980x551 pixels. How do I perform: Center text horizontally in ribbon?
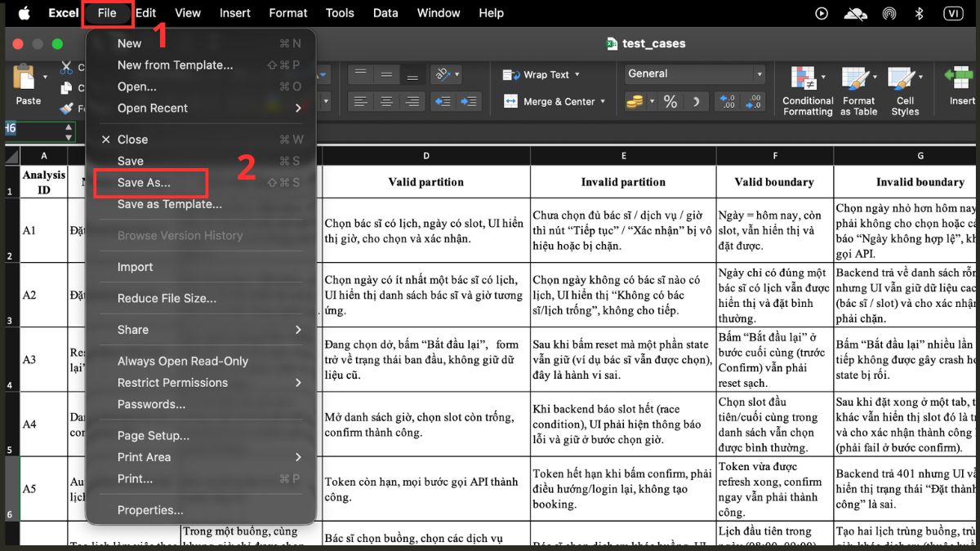coord(386,101)
